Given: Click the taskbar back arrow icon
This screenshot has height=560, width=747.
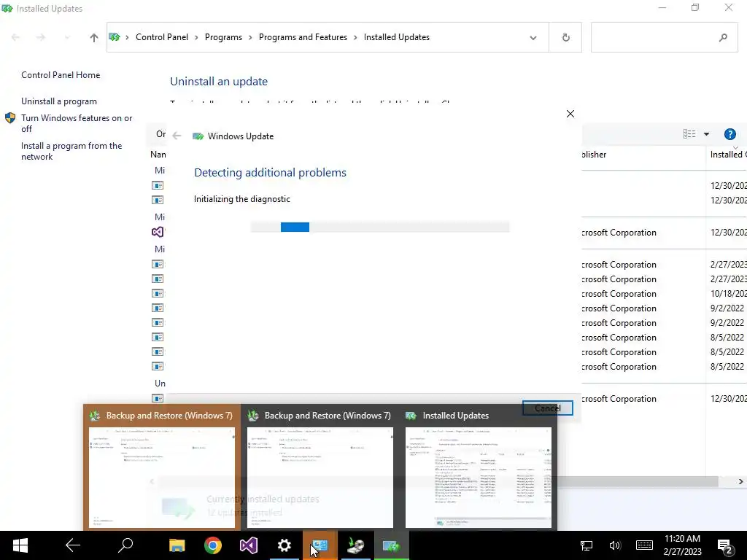Looking at the screenshot, I should tap(73, 545).
